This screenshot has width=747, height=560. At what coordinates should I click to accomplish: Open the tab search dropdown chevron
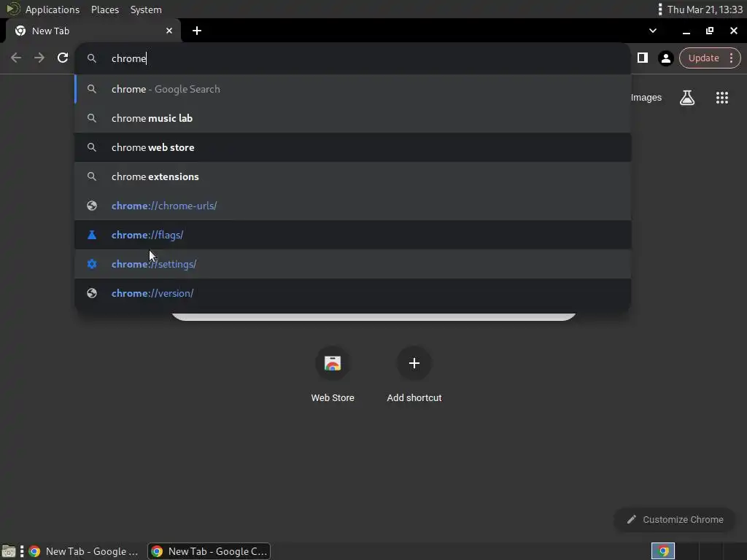tap(653, 31)
